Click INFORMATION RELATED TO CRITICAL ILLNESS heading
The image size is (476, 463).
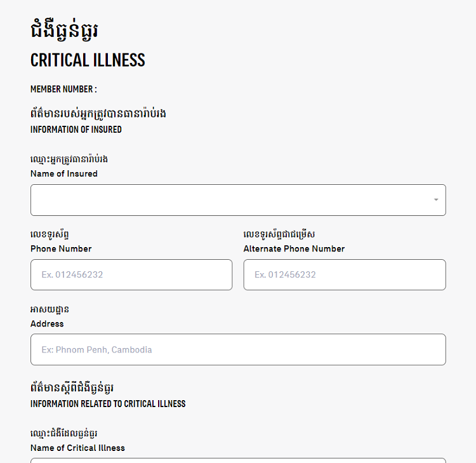[108, 404]
